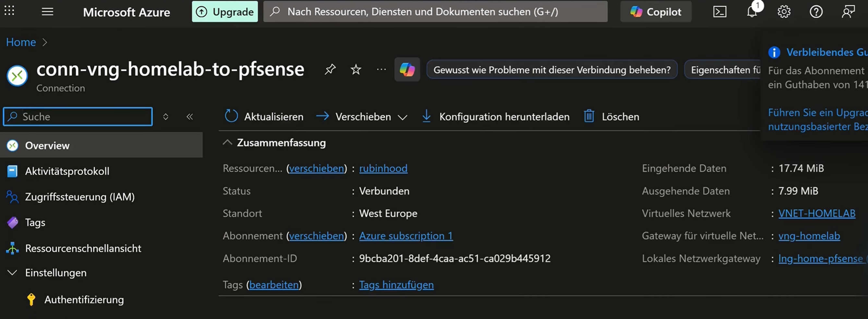The image size is (868, 319).
Task: Click the help question mark icon
Action: [x=816, y=12]
